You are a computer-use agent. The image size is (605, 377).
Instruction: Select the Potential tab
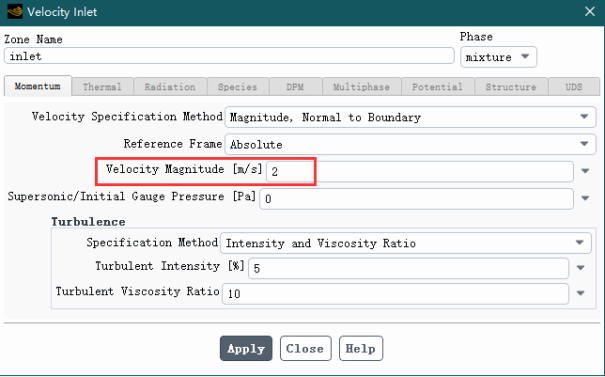[x=438, y=87]
